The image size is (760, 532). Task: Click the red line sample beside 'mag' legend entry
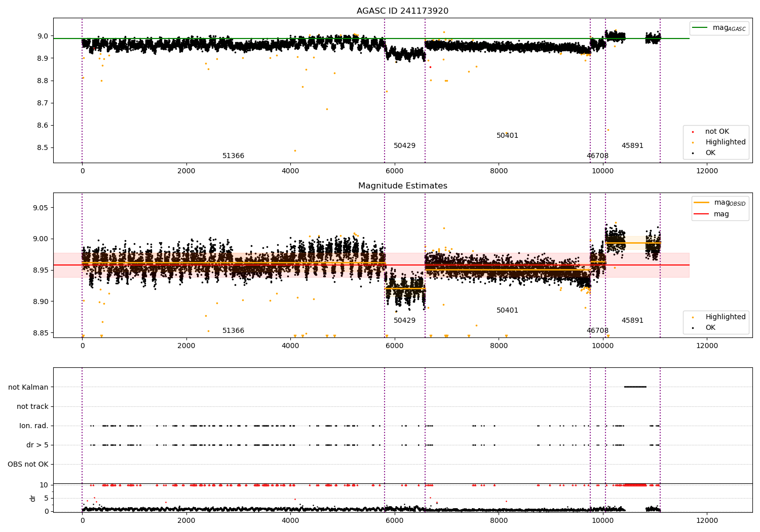702,214
